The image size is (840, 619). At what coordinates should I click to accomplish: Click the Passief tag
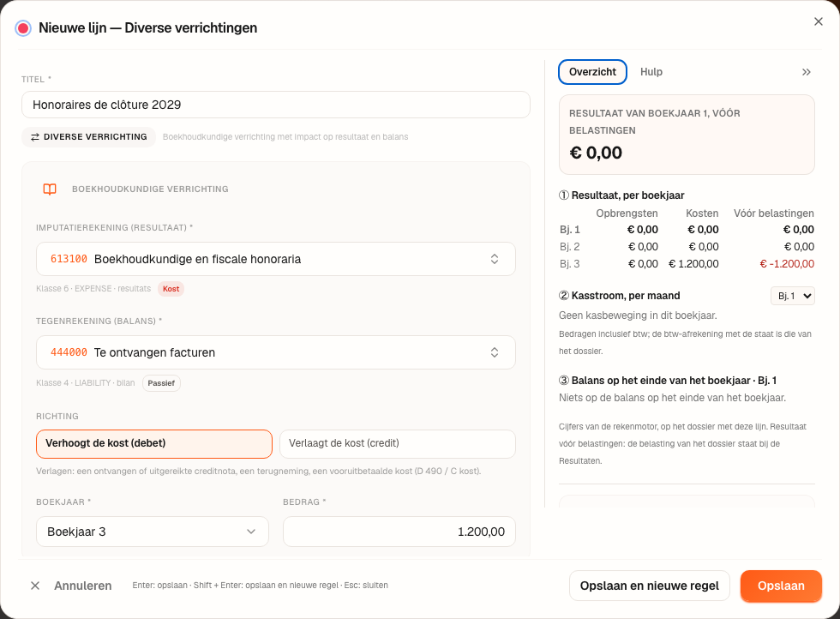[x=161, y=383]
